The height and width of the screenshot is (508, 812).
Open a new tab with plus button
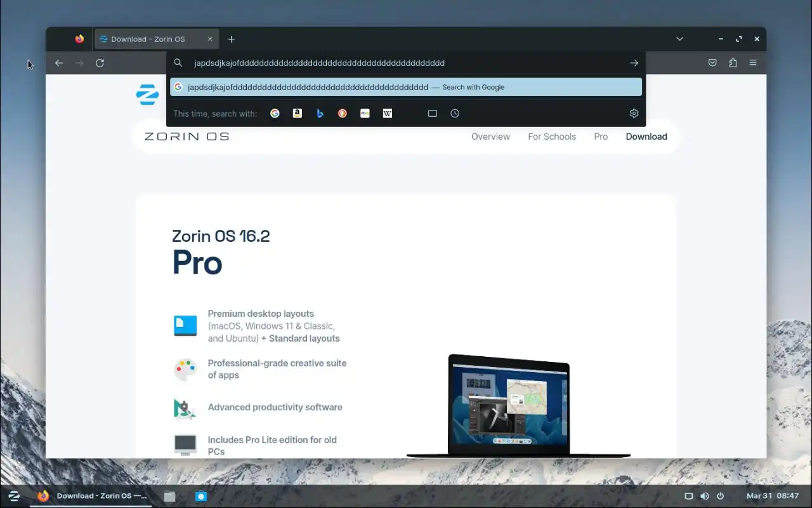click(x=232, y=39)
